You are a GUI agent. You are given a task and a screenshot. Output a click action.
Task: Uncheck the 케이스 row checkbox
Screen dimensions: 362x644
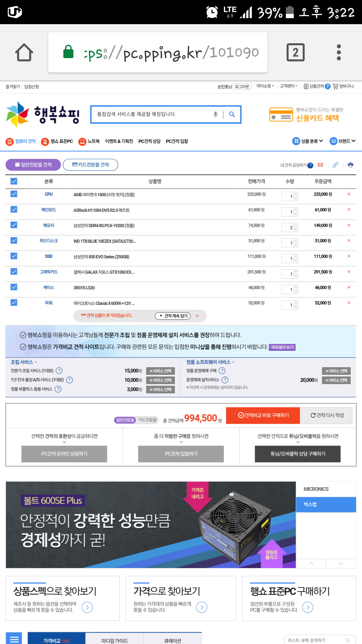(14, 287)
